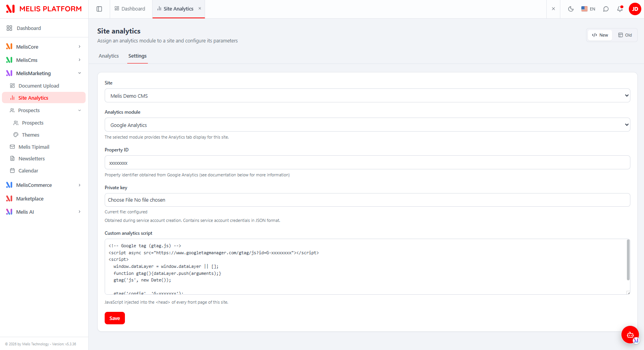
Task: Collapse the MelisMarketing chevron
Action: (x=79, y=73)
